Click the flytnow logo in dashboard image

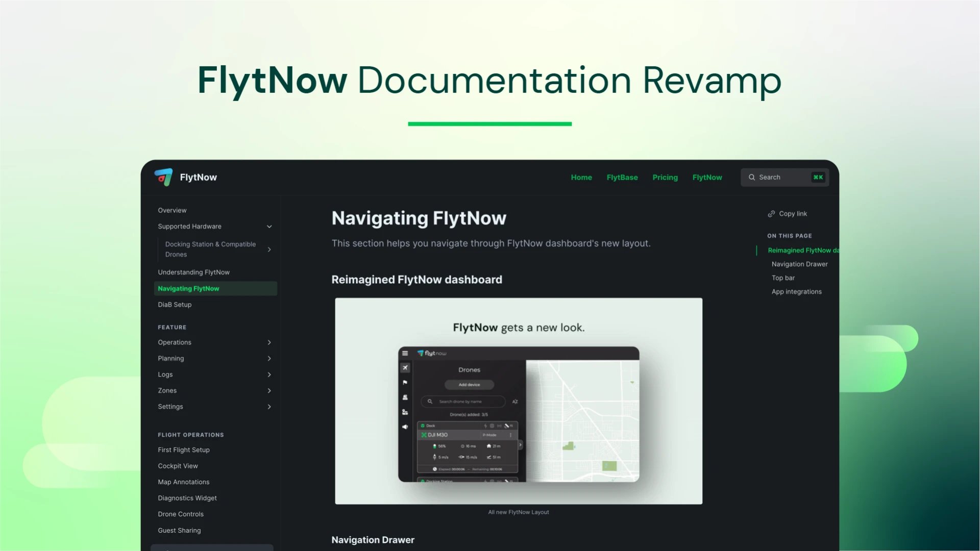coord(432,353)
